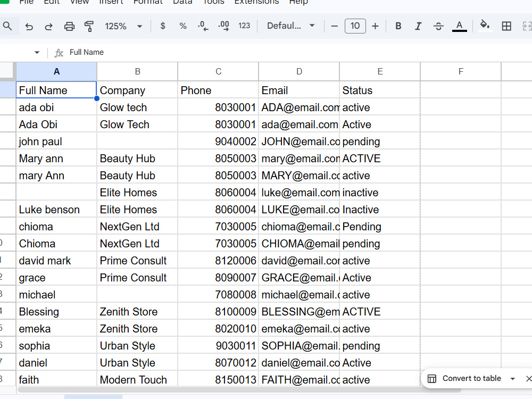The height and width of the screenshot is (399, 532).
Task: Open the fill color picker
Action: [x=485, y=26]
